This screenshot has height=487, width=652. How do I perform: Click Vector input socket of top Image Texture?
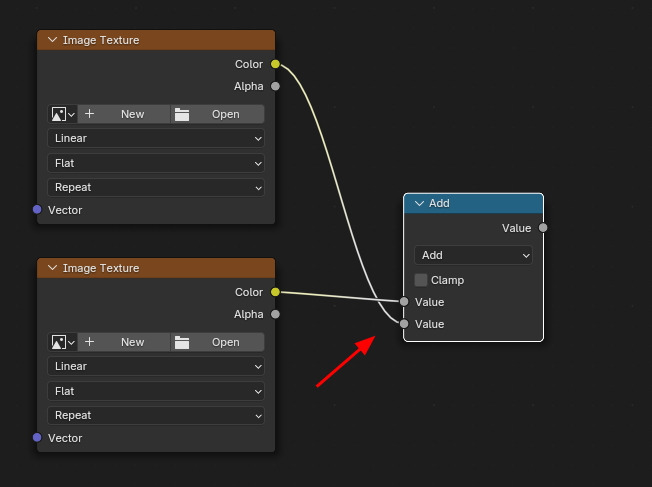(37, 210)
